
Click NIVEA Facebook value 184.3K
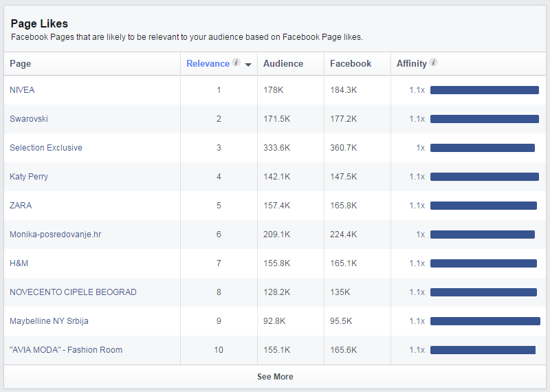point(343,90)
